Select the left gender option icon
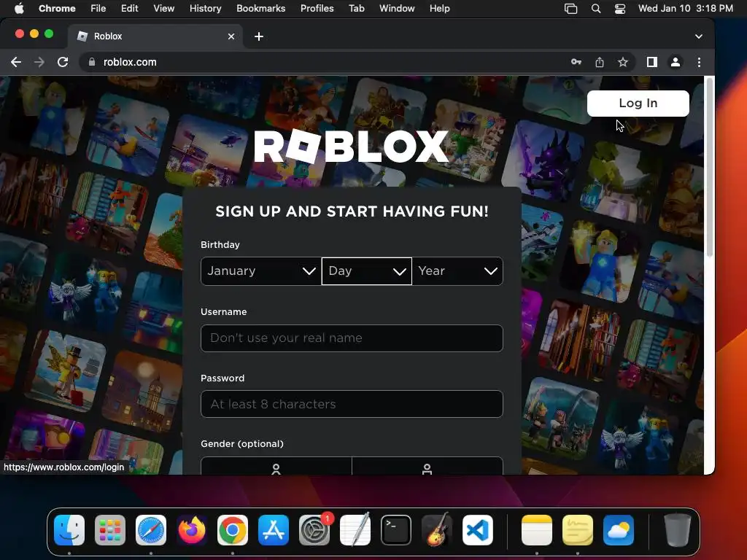This screenshot has width=747, height=560. tap(276, 469)
